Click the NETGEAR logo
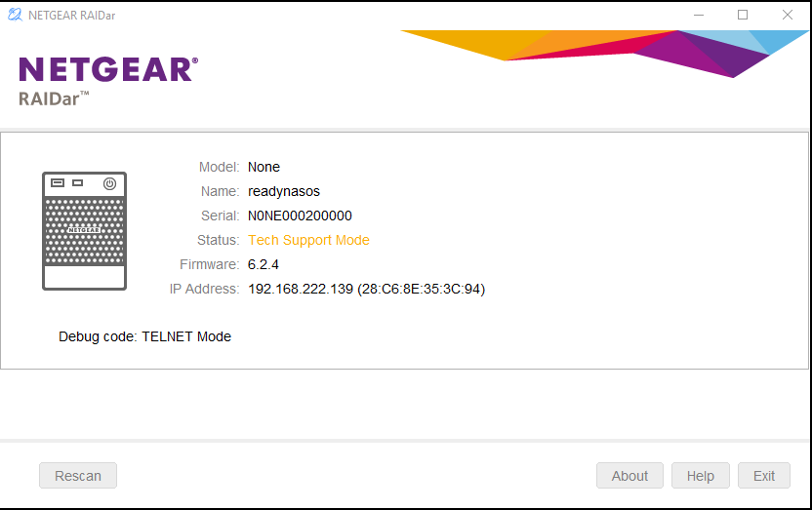The width and height of the screenshot is (812, 510). [108, 69]
